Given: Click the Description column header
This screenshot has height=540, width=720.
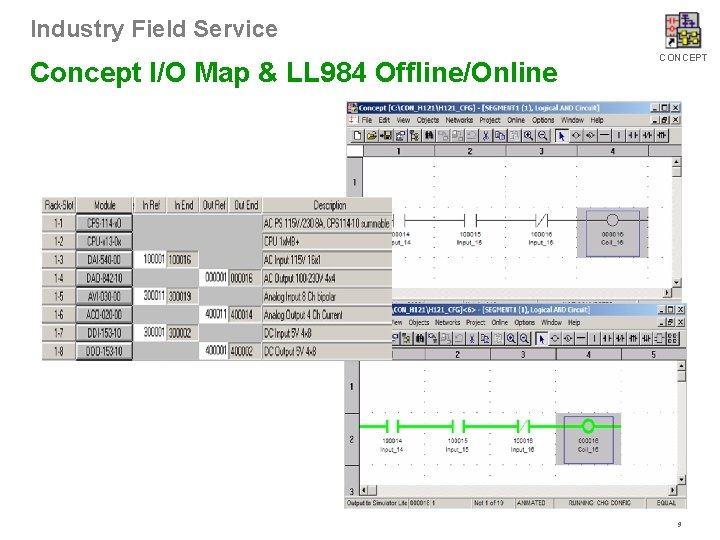Looking at the screenshot, I should coord(327,205).
